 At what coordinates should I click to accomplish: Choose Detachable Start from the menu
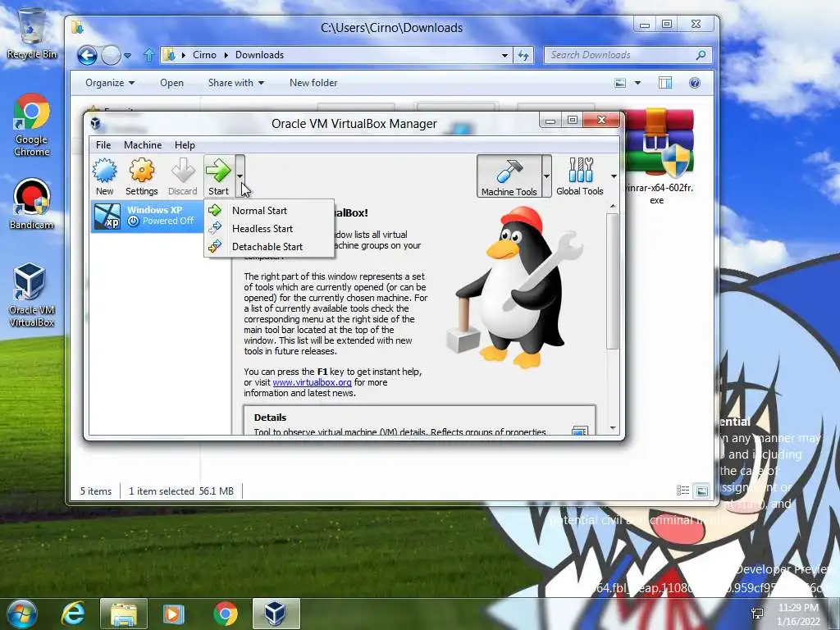pos(269,246)
